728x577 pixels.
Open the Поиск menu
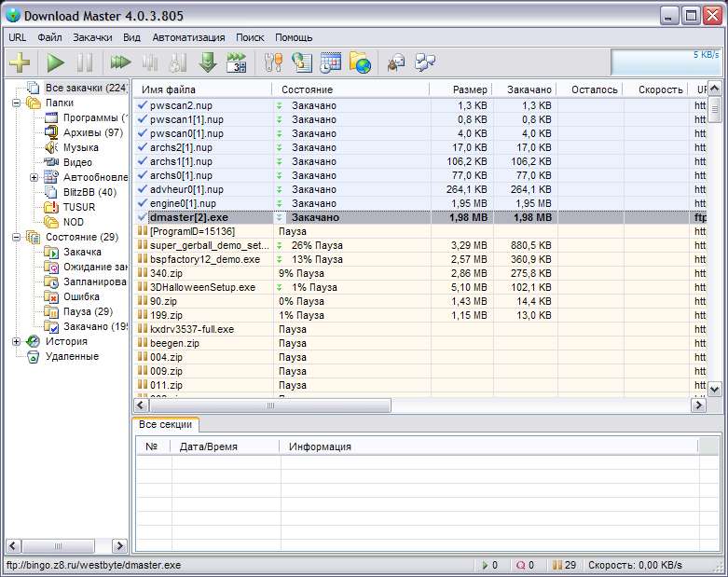point(250,37)
